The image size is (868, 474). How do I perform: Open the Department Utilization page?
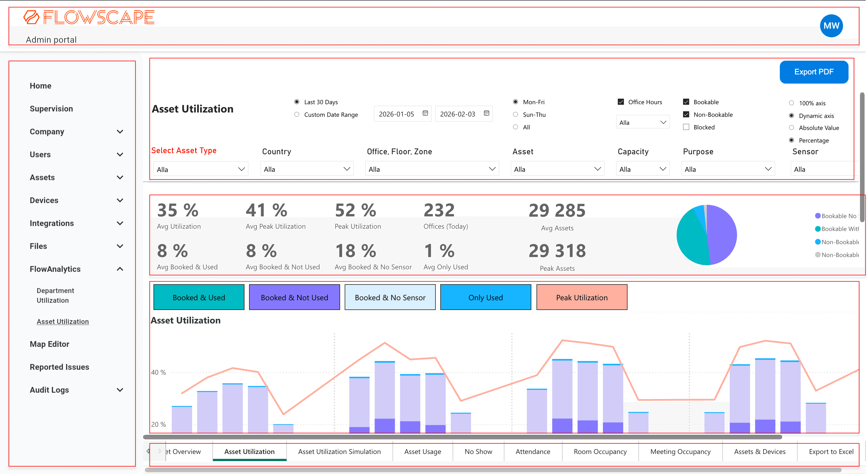tap(55, 295)
